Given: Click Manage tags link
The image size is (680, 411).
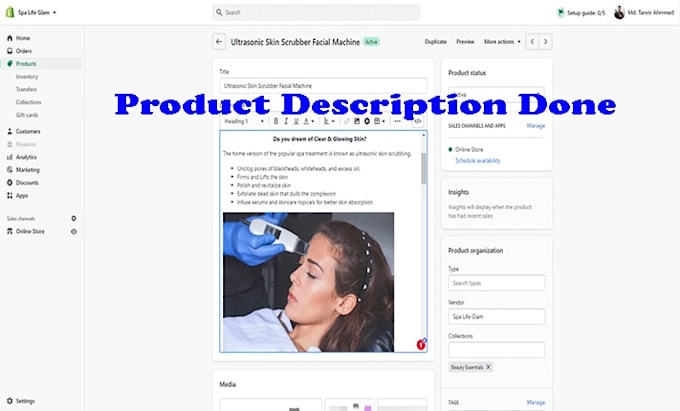Looking at the screenshot, I should pyautogui.click(x=536, y=402).
